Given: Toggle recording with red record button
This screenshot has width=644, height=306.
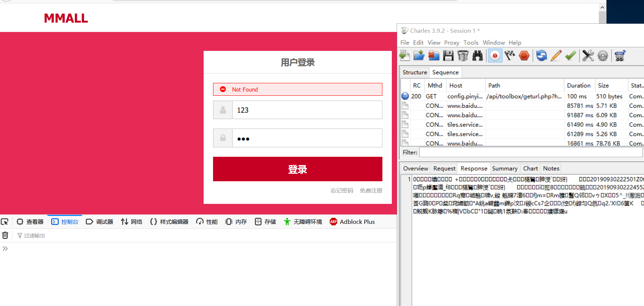Looking at the screenshot, I should tap(495, 56).
